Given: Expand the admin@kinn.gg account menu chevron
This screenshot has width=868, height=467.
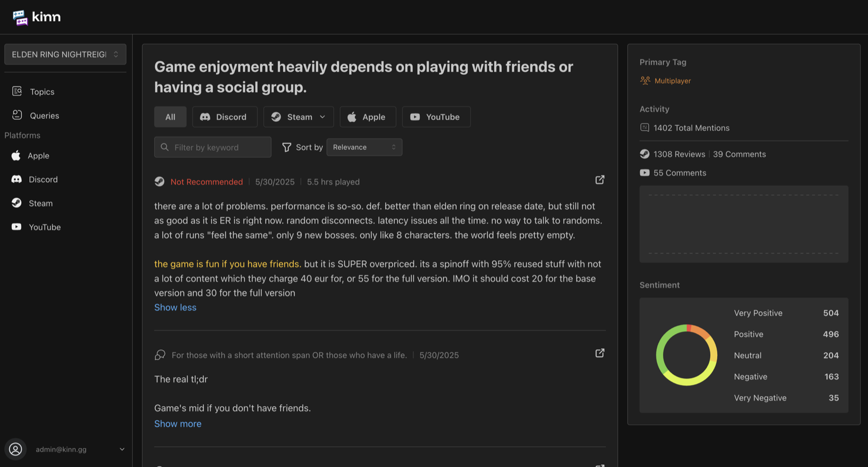Looking at the screenshot, I should [x=122, y=449].
